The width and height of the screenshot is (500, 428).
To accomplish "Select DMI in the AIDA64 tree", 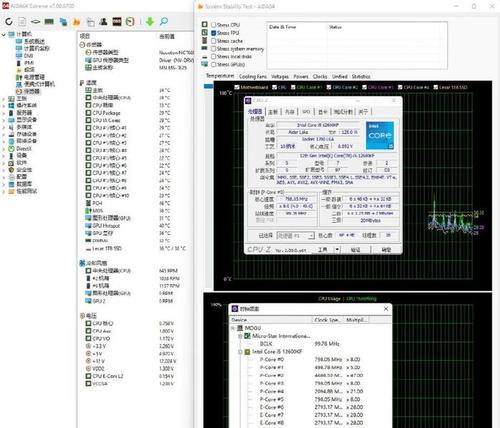I will tap(28, 56).
